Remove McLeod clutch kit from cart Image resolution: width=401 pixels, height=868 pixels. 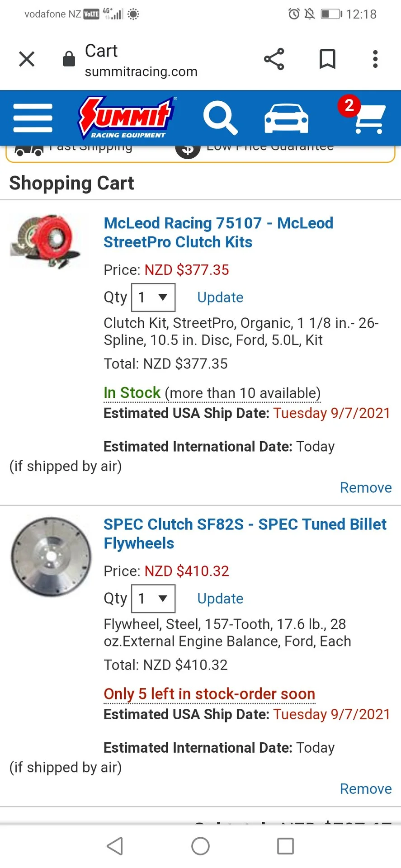pos(366,488)
